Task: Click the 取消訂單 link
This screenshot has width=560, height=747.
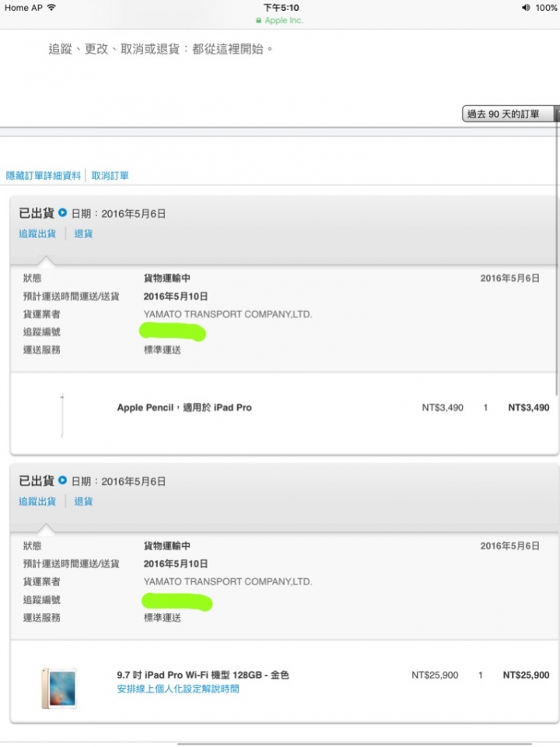Action: 110,176
